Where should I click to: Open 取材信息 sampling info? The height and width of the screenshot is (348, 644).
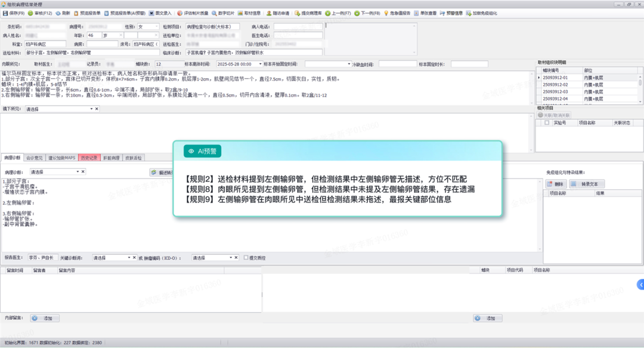tap(249, 13)
